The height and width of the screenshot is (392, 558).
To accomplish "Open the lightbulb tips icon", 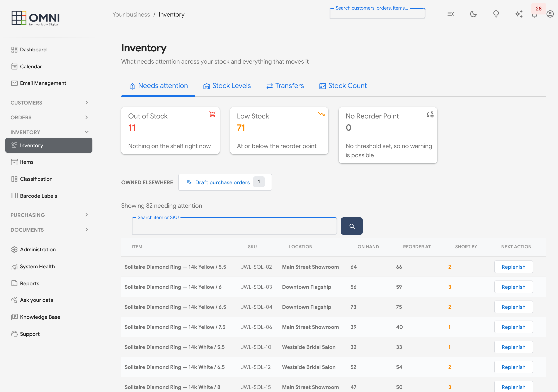I will point(496,14).
